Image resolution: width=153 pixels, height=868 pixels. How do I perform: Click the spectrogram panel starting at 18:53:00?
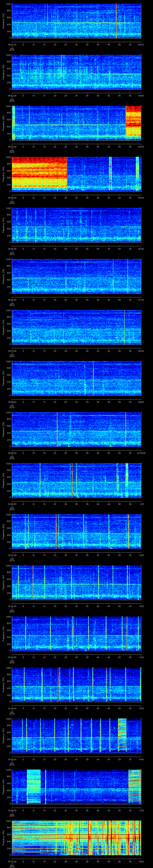click(x=76, y=123)
